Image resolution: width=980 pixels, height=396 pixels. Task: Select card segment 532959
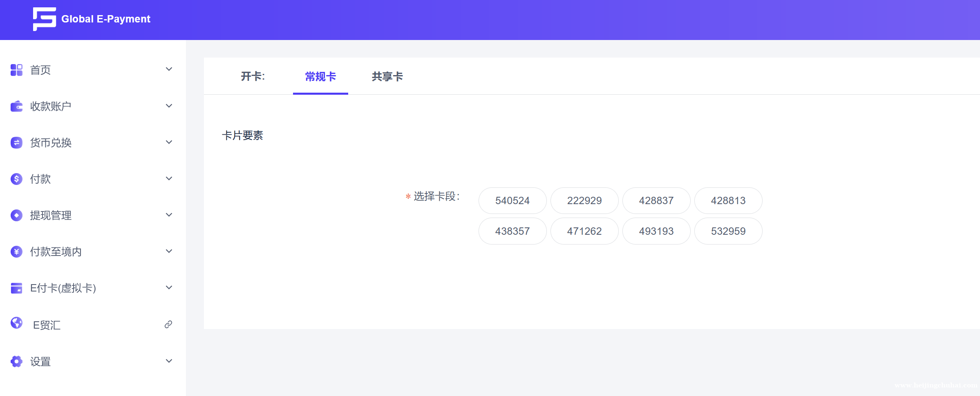pyautogui.click(x=728, y=231)
